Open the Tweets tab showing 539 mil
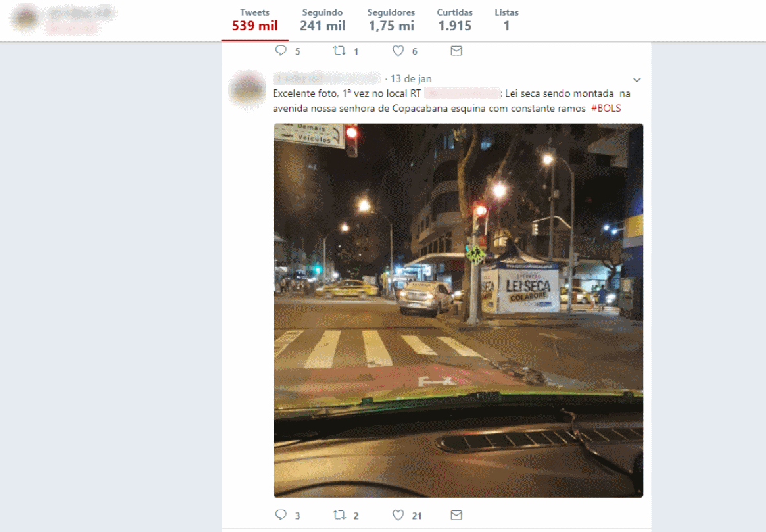The width and height of the screenshot is (766, 532). [254, 20]
